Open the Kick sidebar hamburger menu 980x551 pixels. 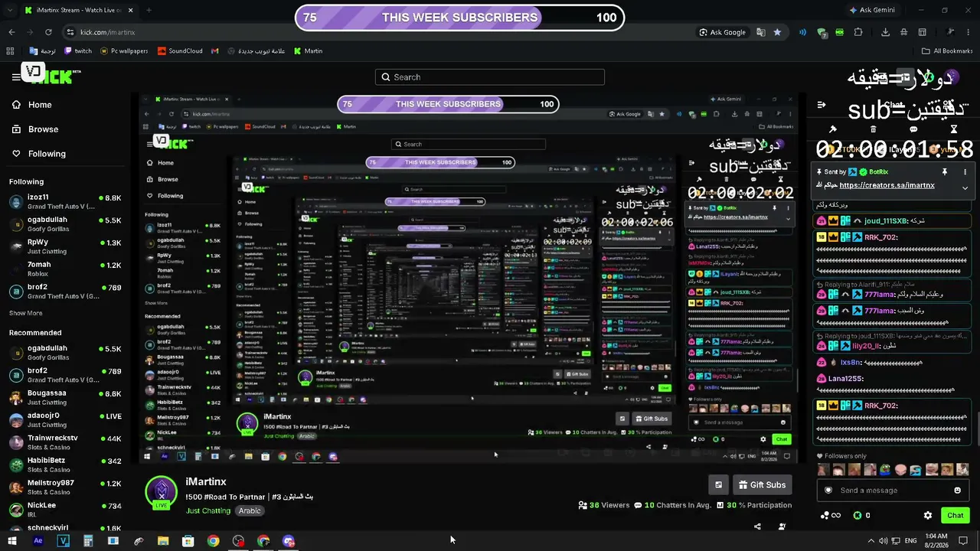click(15, 77)
